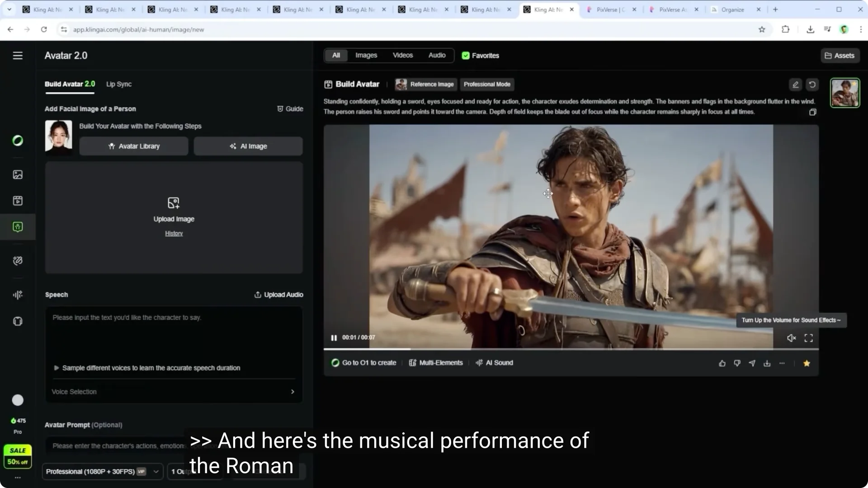This screenshot has height=488, width=868.
Task: Click the Upload Image area
Action: 174,218
